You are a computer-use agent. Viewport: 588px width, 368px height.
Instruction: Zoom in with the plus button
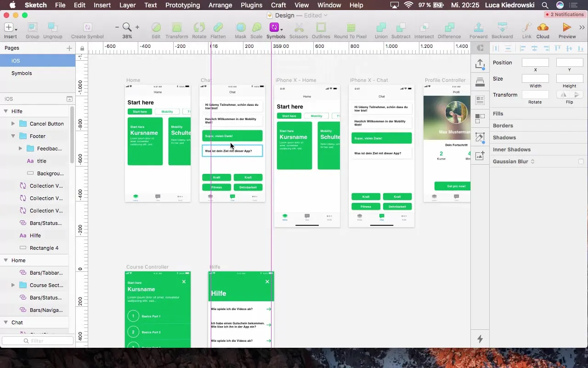(137, 28)
